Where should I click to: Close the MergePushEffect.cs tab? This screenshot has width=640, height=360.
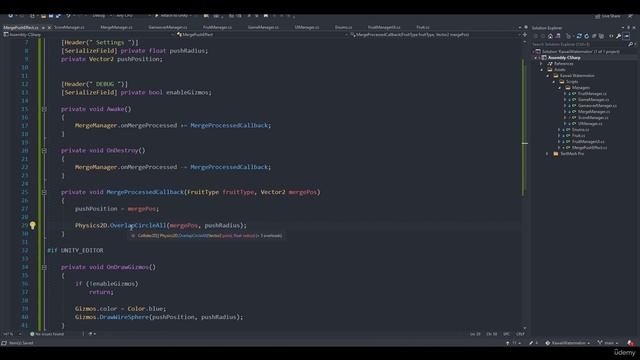pyautogui.click(x=49, y=28)
